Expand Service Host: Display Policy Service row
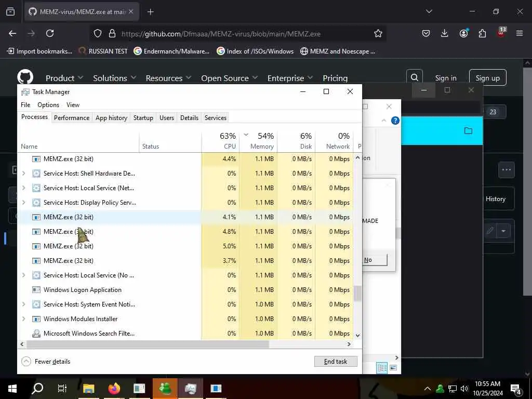The height and width of the screenshot is (399, 532). click(24, 203)
